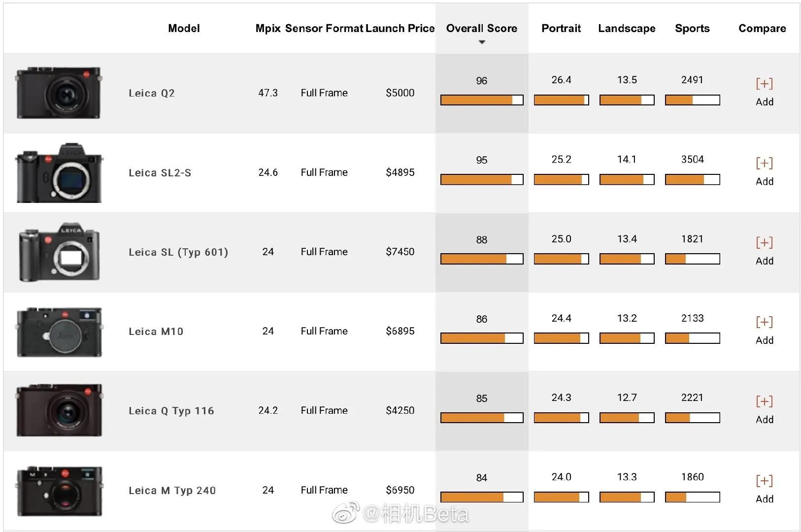
Task: Sort table by Portrait column header
Action: click(x=561, y=29)
